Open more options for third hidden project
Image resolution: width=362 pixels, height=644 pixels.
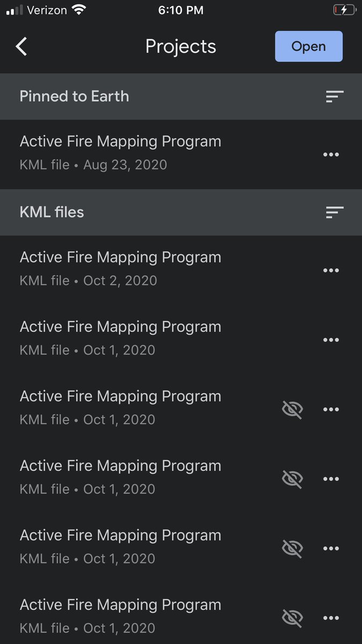pyautogui.click(x=331, y=548)
